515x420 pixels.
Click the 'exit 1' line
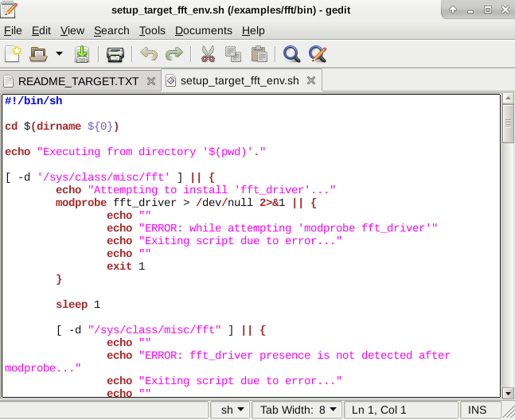point(126,266)
